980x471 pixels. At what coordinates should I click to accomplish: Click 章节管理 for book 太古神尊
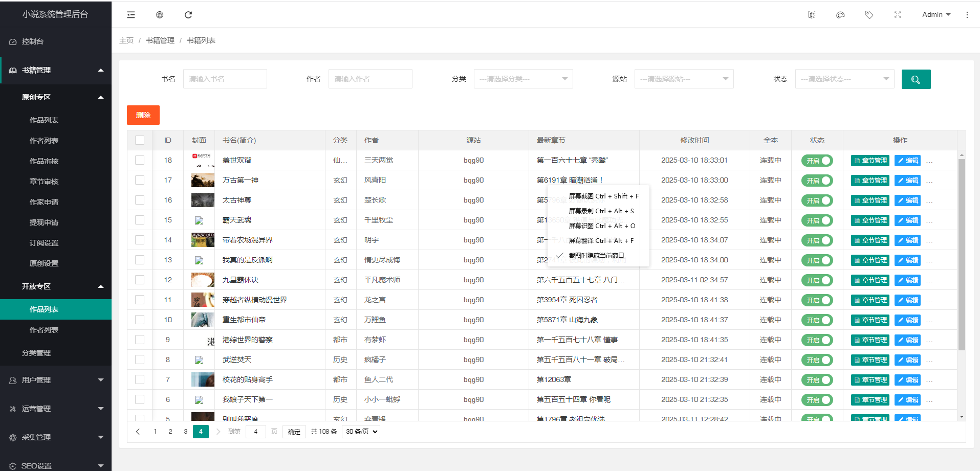tap(870, 200)
